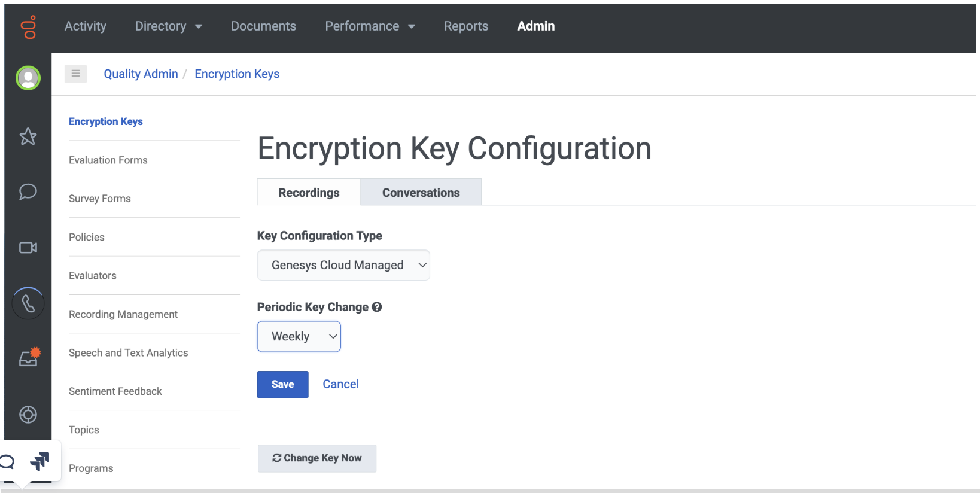Click the blue Save button
This screenshot has height=493, width=980.
click(x=283, y=384)
